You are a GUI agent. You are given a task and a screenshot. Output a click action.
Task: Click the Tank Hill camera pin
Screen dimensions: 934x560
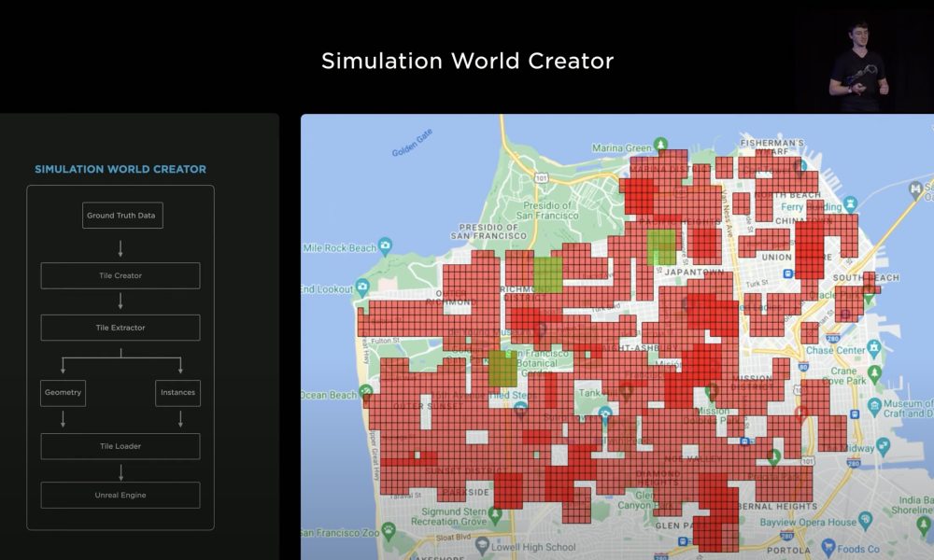pyautogui.click(x=605, y=413)
